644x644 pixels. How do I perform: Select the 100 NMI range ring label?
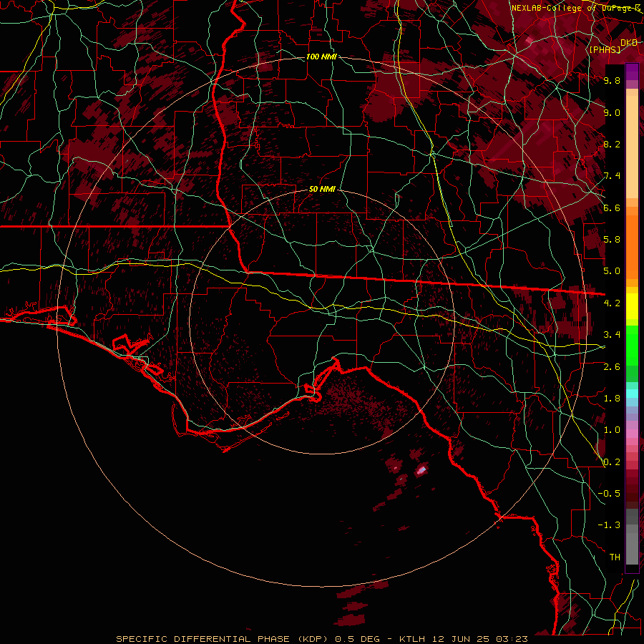pos(321,57)
